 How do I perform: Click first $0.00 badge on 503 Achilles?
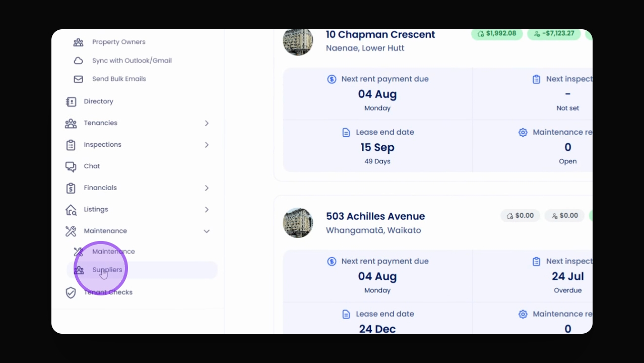click(521, 216)
